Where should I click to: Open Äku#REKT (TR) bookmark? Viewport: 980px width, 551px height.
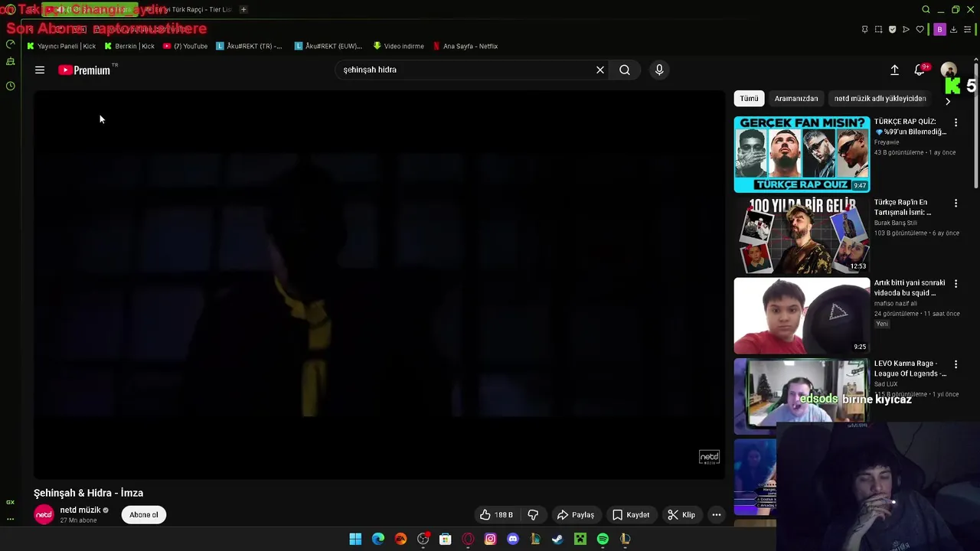point(250,46)
